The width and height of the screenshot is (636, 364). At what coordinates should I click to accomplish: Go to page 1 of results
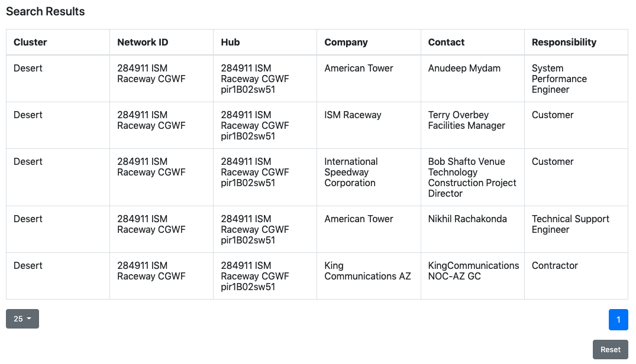[x=618, y=320]
